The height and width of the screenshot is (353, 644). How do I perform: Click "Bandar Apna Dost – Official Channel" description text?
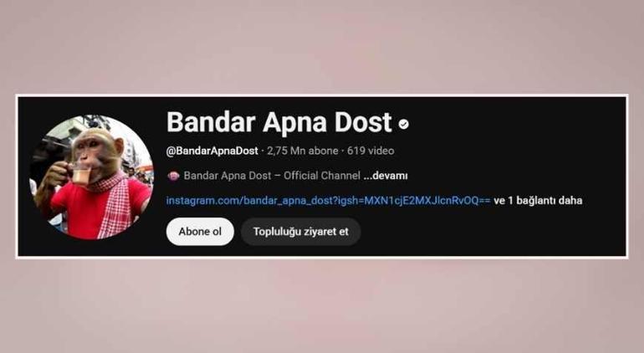pos(272,176)
